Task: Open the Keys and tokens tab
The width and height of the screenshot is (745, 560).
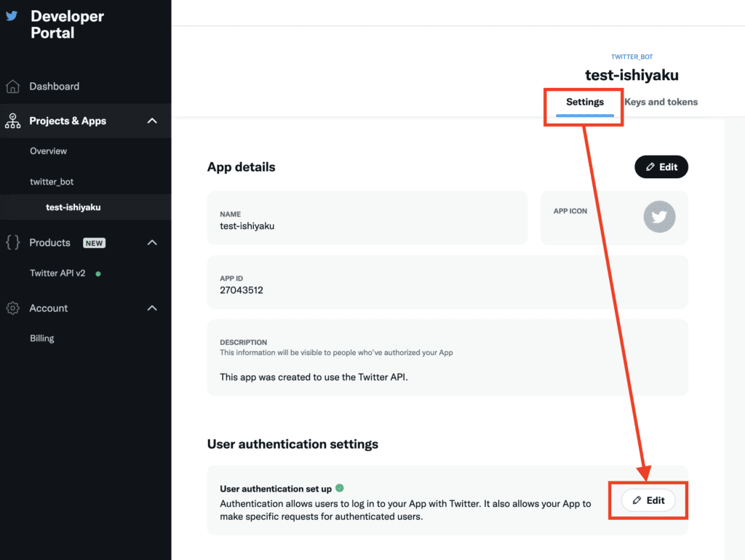Action: tap(661, 102)
